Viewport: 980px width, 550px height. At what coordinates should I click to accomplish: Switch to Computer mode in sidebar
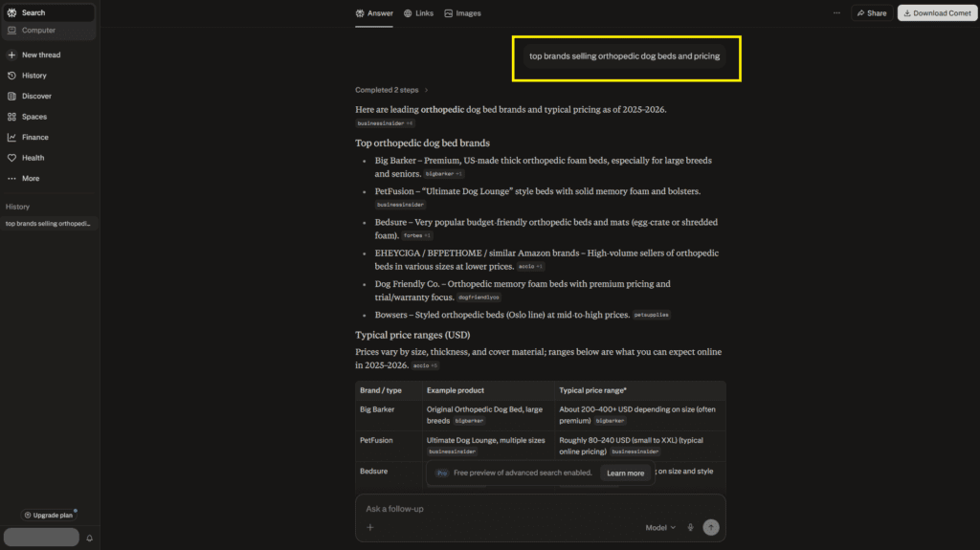48,30
